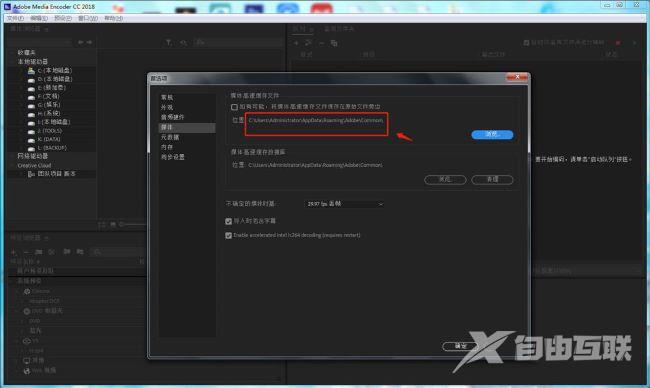
Task: Open the 预设浏览器 panel menu icon
Action: click(x=46, y=238)
